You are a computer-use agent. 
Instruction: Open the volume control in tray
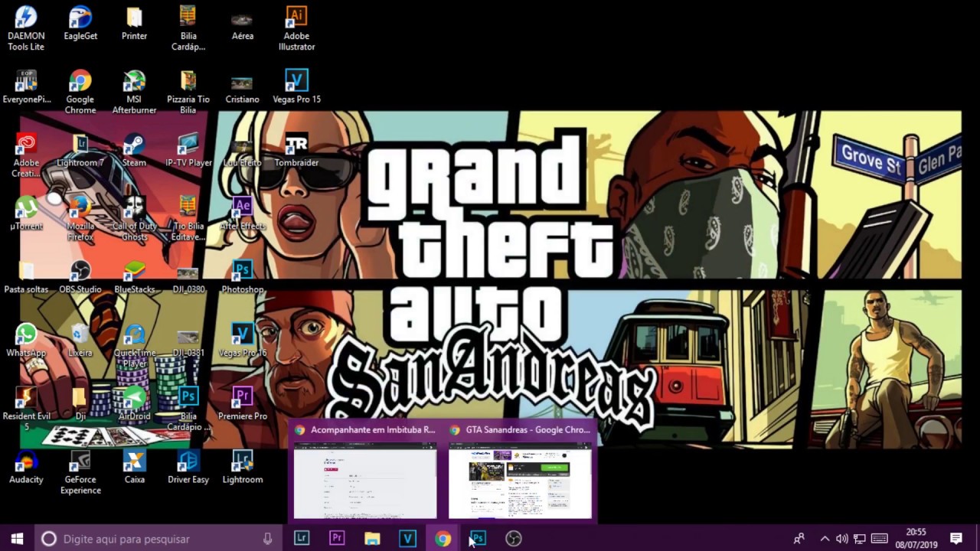[842, 539]
